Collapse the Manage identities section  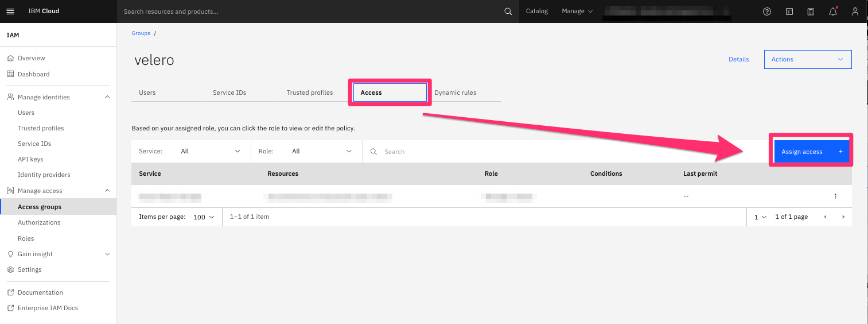[x=107, y=97]
